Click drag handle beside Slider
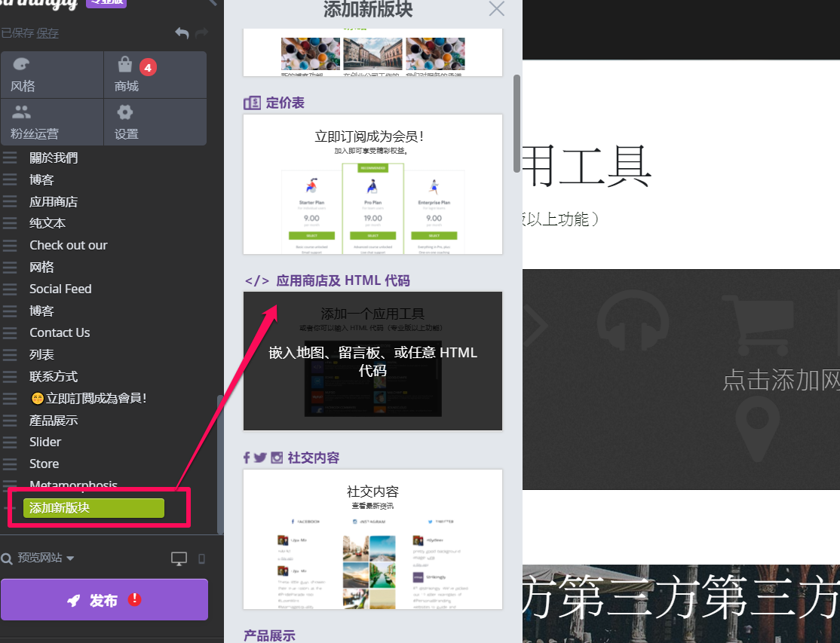This screenshot has width=840, height=643. [10, 442]
